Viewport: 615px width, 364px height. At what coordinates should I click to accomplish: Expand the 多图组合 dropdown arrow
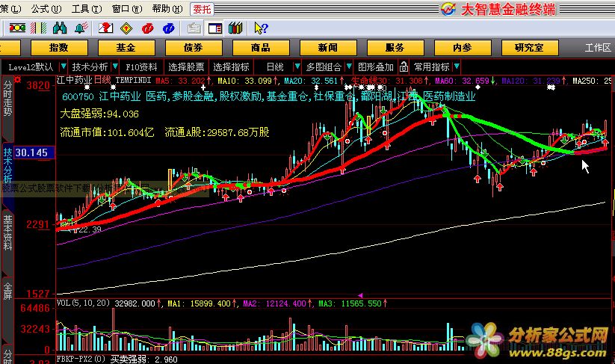[x=349, y=67]
